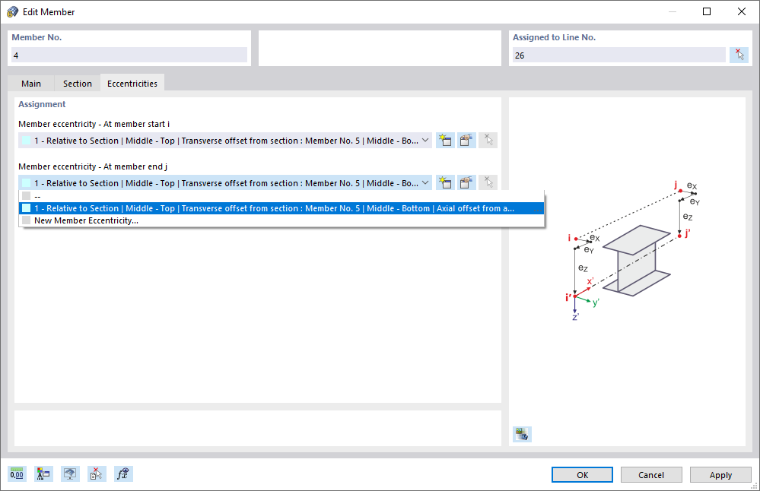
Task: Switch to the Main tab
Action: coord(31,83)
